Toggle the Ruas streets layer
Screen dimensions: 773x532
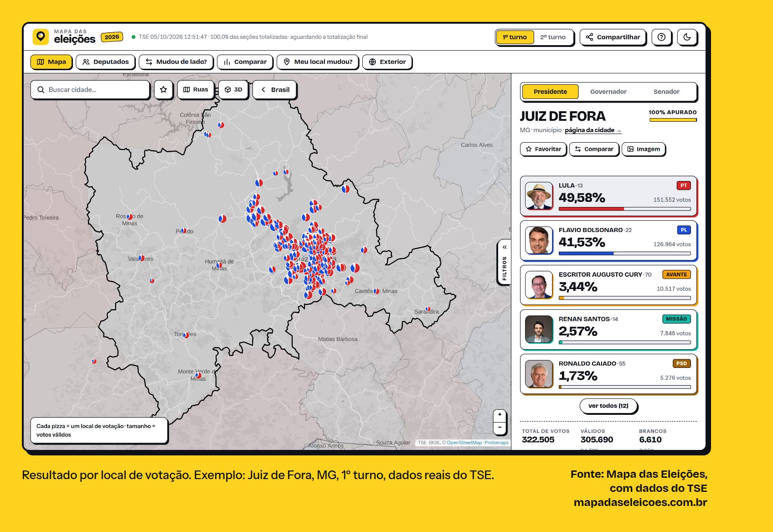196,89
